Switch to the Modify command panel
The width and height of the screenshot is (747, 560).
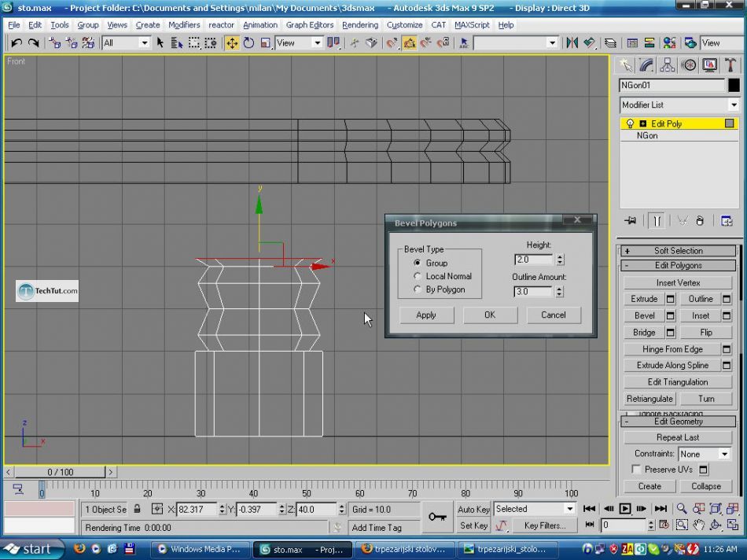click(x=646, y=64)
